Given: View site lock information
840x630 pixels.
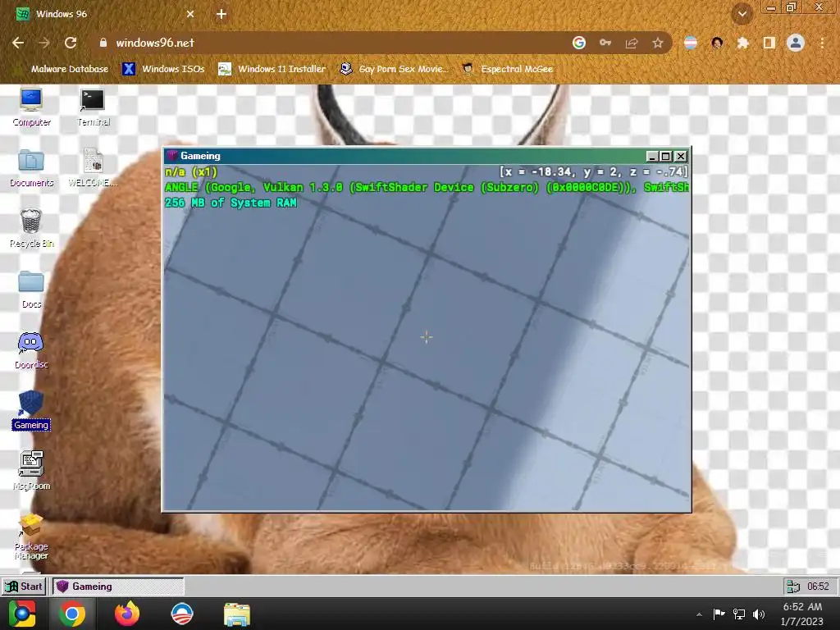Looking at the screenshot, I should (103, 43).
